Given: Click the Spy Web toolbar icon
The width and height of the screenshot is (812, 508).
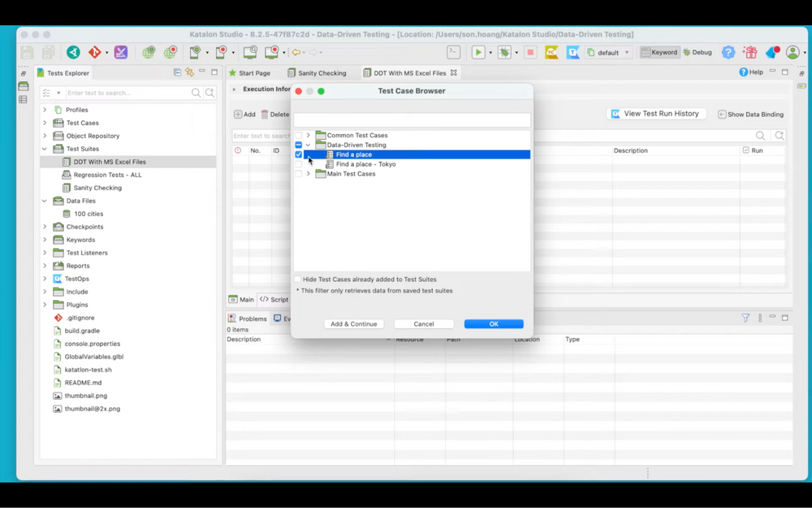Looking at the screenshot, I should (x=149, y=51).
